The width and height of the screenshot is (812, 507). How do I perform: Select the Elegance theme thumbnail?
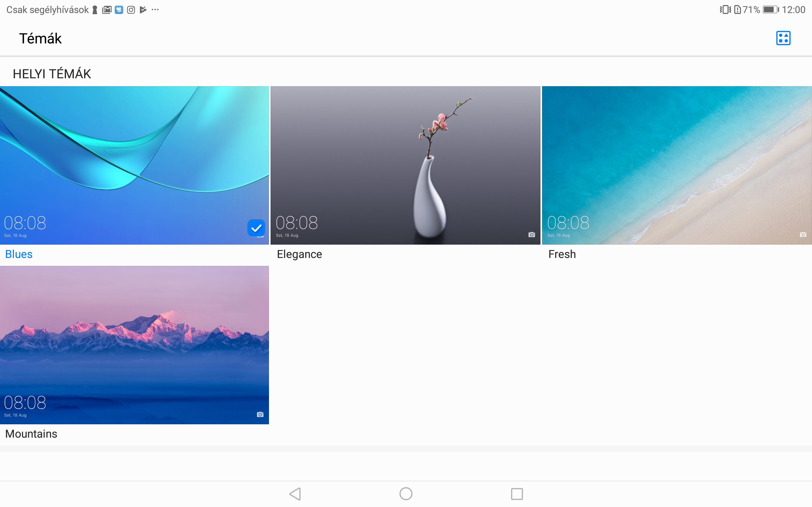coord(405,165)
